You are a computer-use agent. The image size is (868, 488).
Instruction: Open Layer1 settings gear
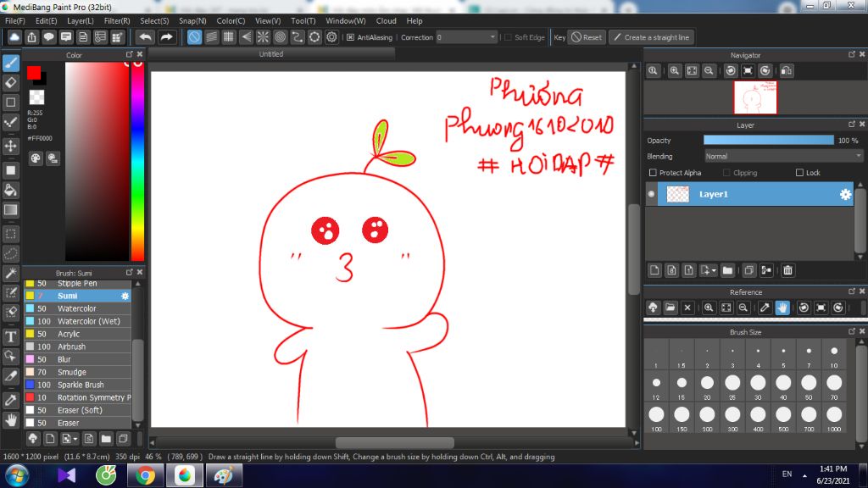(x=845, y=194)
